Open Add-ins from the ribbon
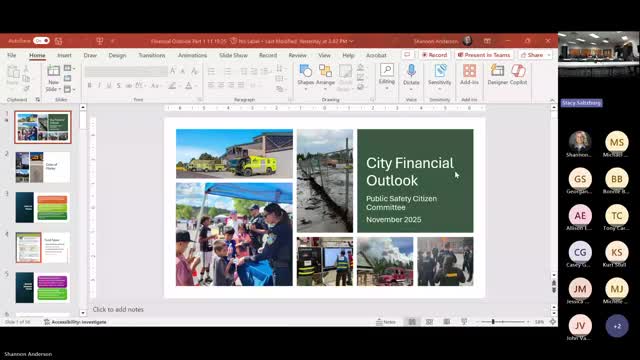The image size is (640, 360). pos(469,71)
